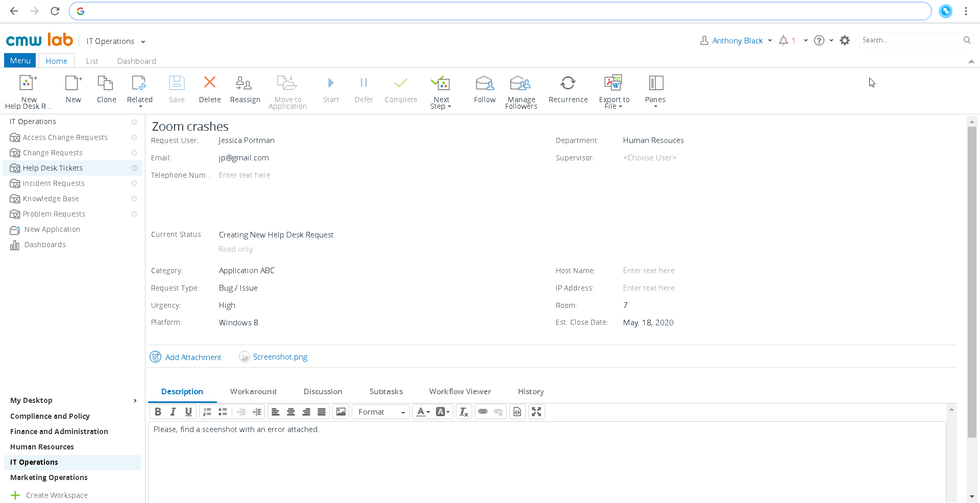Toggle italic formatting in editor
The height and width of the screenshot is (503, 980).
(x=173, y=412)
